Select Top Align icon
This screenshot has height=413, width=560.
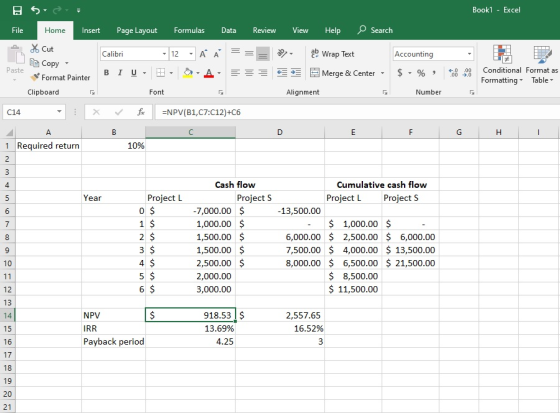[235, 52]
